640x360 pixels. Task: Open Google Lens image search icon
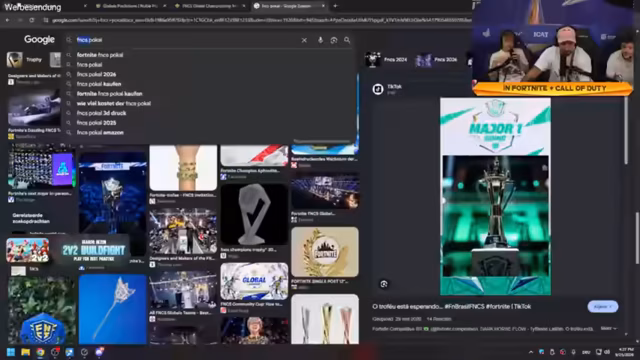tap(334, 40)
